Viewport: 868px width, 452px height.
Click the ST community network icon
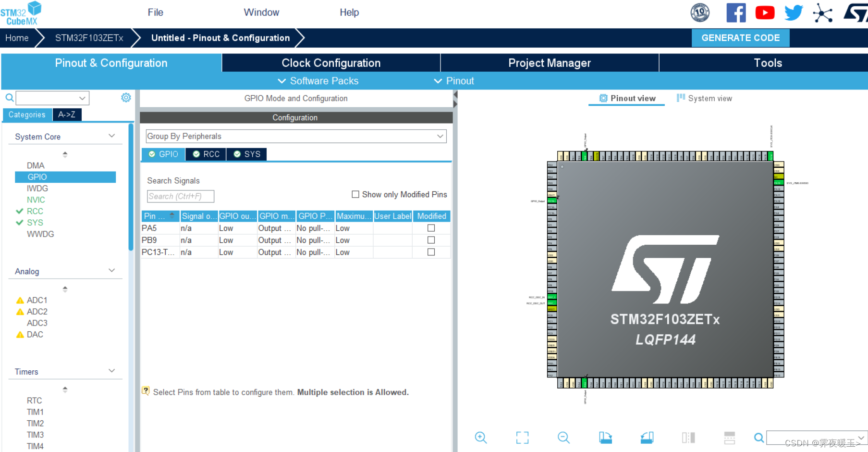pyautogui.click(x=822, y=13)
